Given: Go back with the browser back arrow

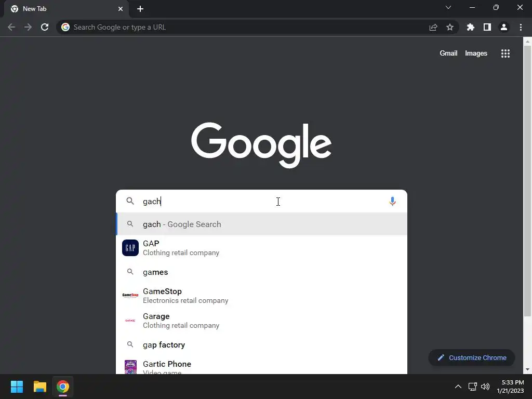Looking at the screenshot, I should point(11,27).
